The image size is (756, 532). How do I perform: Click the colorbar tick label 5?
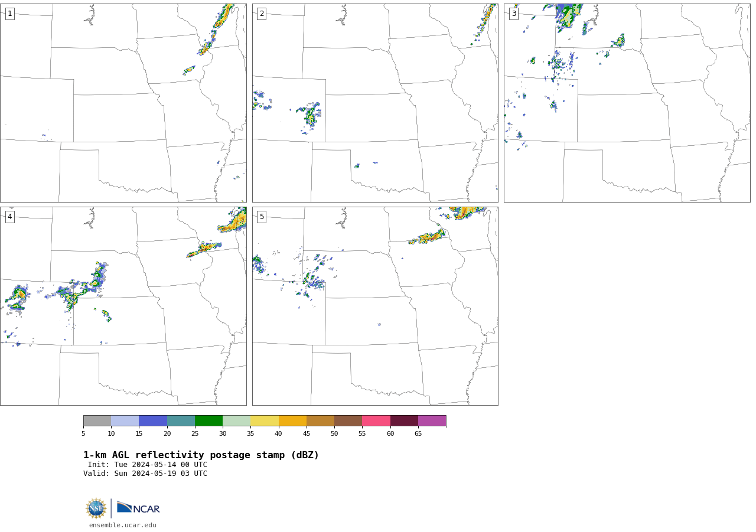tap(83, 434)
